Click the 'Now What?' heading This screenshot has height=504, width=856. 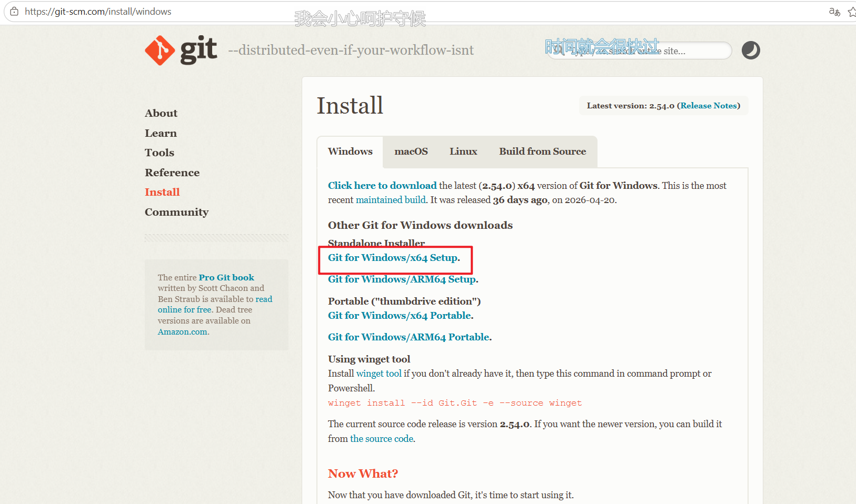(363, 473)
